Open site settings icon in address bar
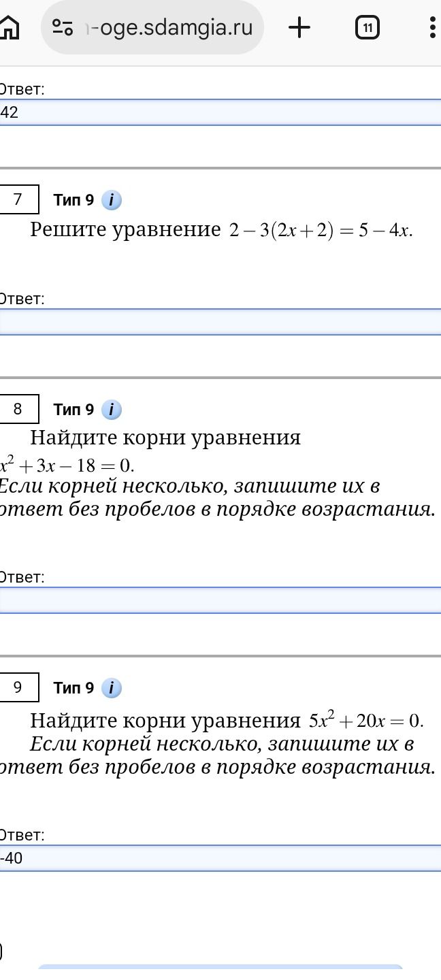The width and height of the screenshot is (441, 980). coord(63,27)
